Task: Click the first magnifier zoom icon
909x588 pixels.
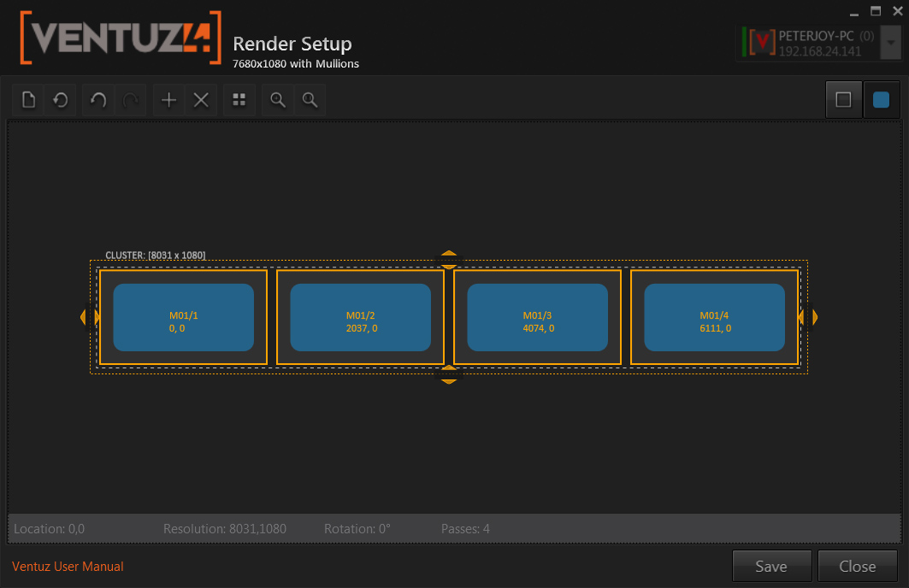Action: 278,100
